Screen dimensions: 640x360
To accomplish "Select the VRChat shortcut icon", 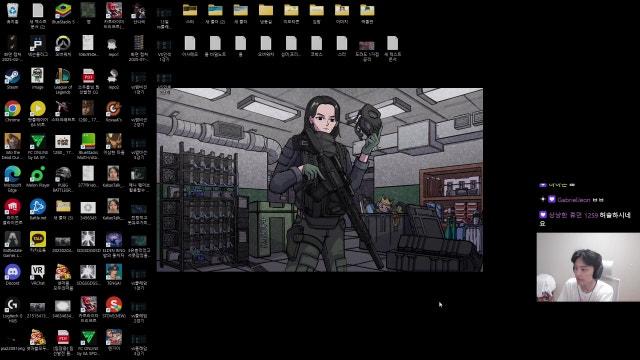I will coord(38,275).
